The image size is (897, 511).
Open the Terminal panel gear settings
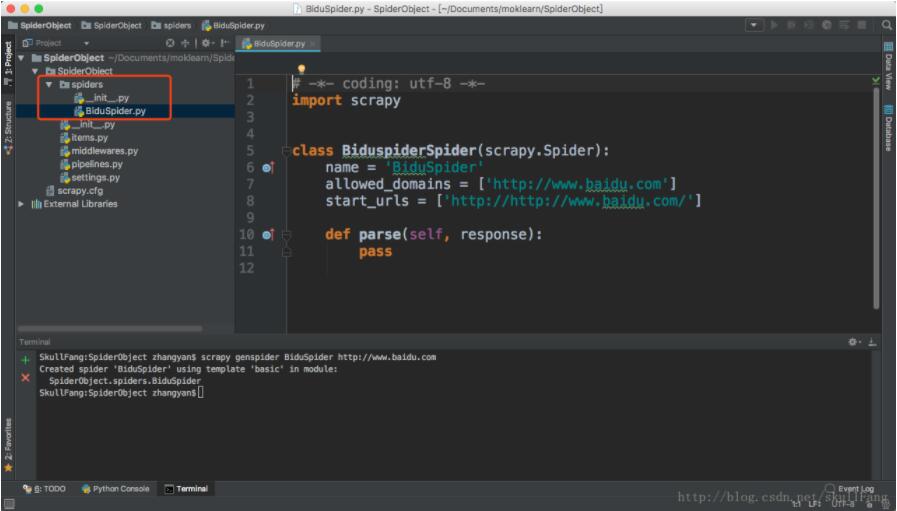tap(854, 342)
